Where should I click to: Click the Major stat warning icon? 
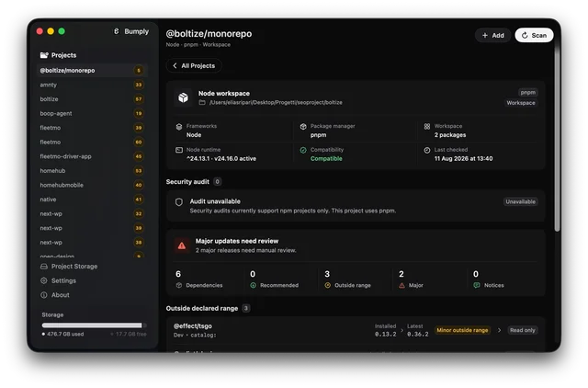[402, 286]
